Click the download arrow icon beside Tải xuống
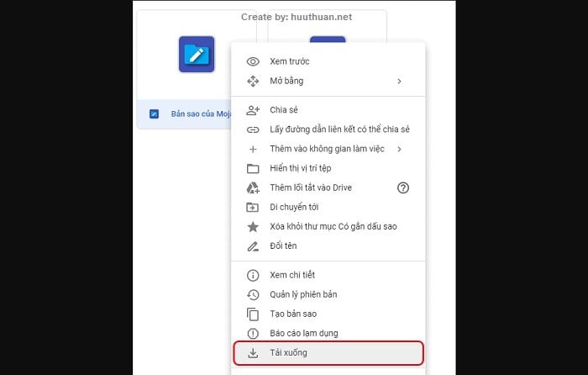588x375 pixels. click(253, 353)
